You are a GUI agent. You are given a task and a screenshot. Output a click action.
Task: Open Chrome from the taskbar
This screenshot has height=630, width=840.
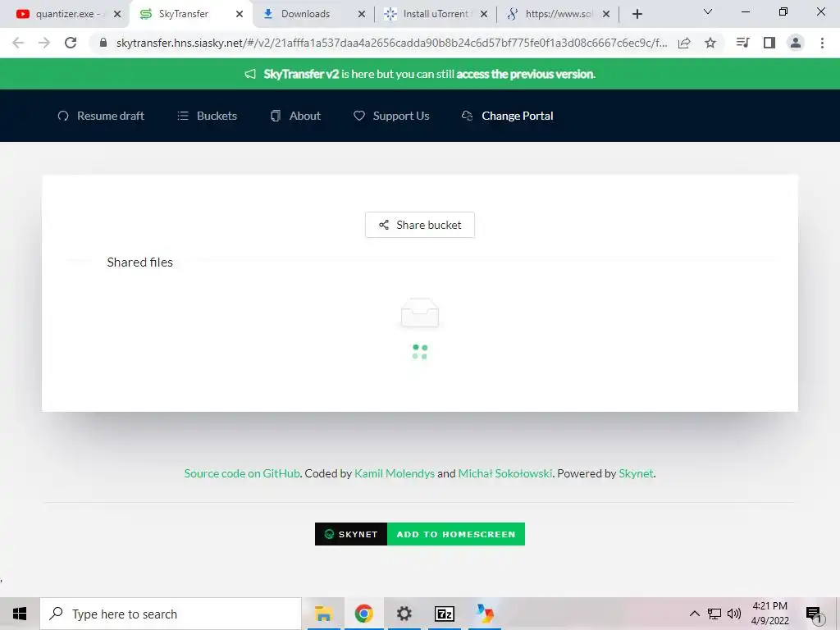(363, 614)
